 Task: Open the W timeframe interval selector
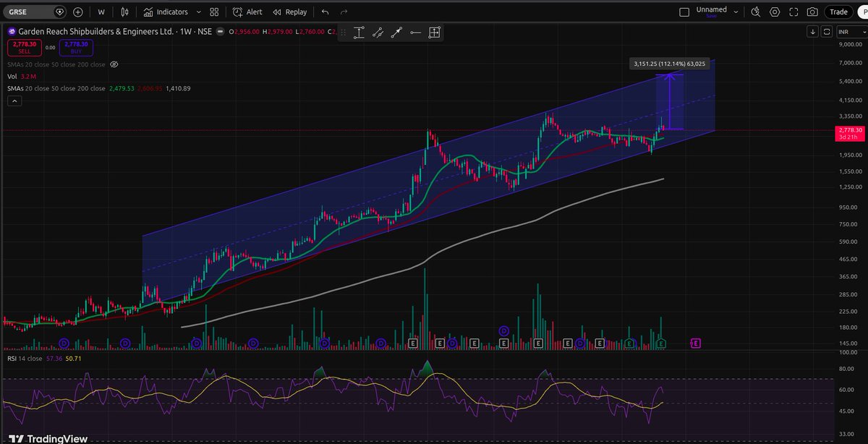point(101,12)
